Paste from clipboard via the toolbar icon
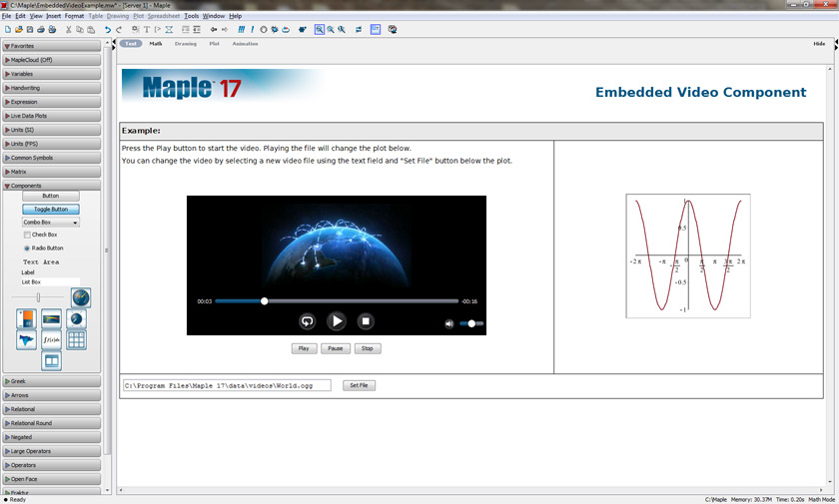Image resolution: width=839 pixels, height=504 pixels. [91, 29]
